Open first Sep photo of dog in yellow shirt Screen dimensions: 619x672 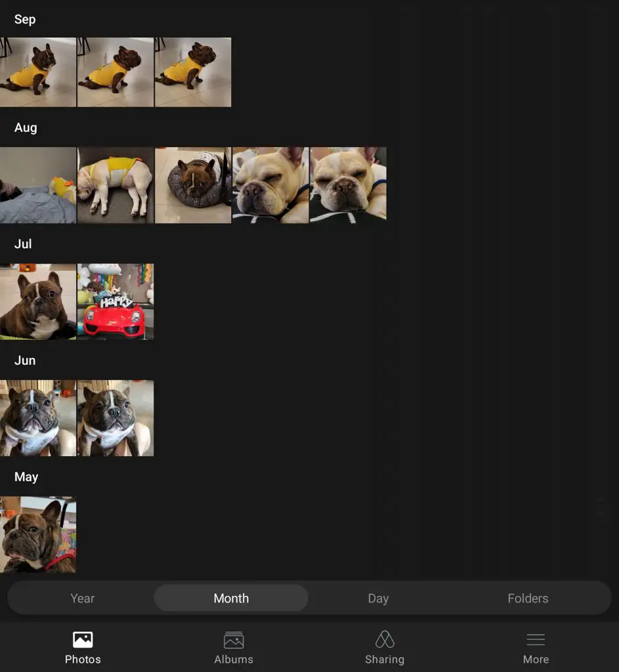(x=38, y=72)
